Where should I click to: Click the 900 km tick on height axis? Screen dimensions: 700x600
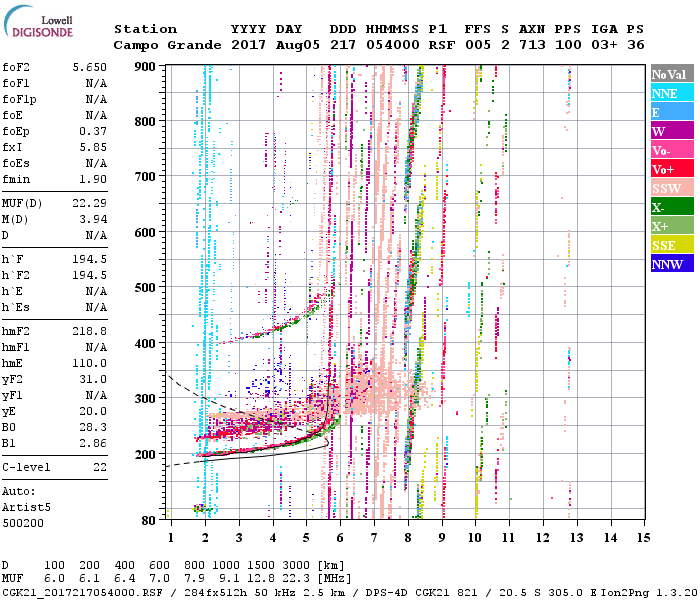(x=146, y=66)
